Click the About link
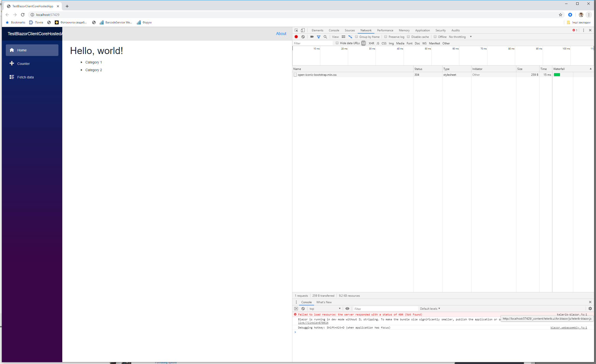The image size is (596, 364). point(281,34)
